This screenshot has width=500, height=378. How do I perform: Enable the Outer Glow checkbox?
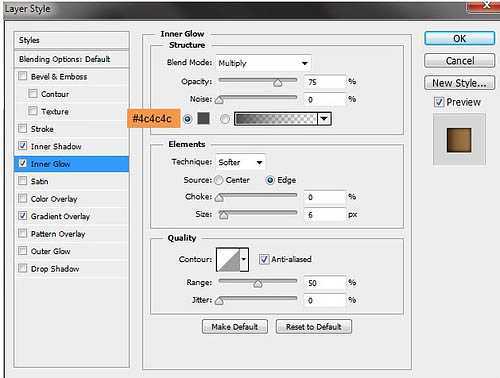pos(22,251)
